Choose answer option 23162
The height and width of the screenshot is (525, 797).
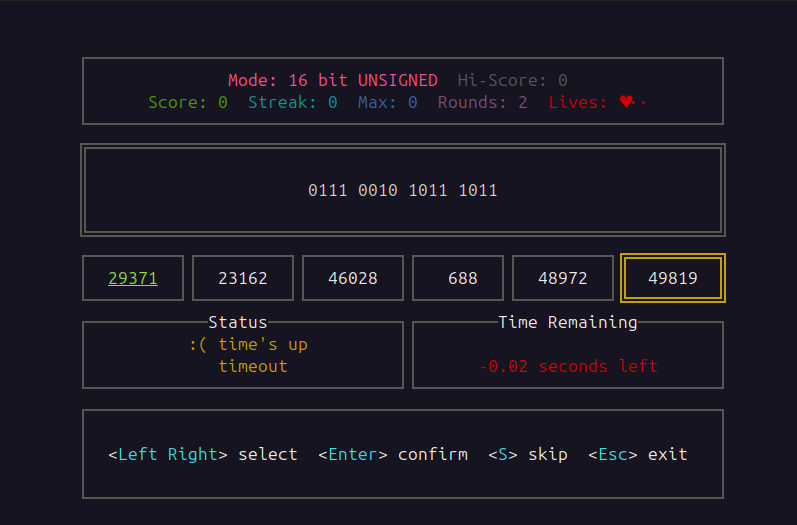[x=243, y=278]
